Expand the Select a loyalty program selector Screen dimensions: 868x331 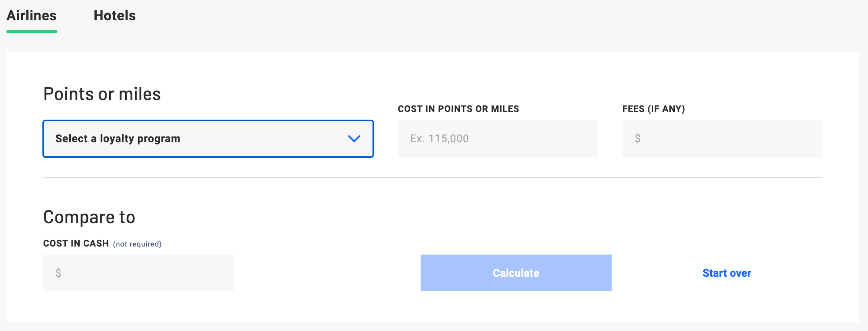point(208,139)
